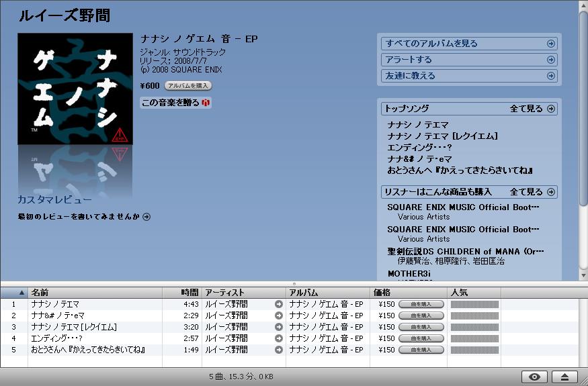Click popularity bar for track 5
Image resolution: width=588 pixels, height=386 pixels.
(x=474, y=350)
